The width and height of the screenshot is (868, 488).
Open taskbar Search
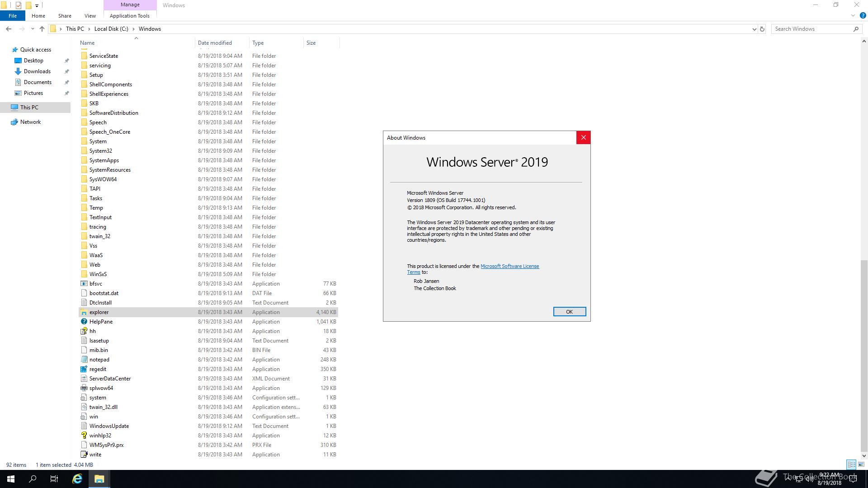33,479
